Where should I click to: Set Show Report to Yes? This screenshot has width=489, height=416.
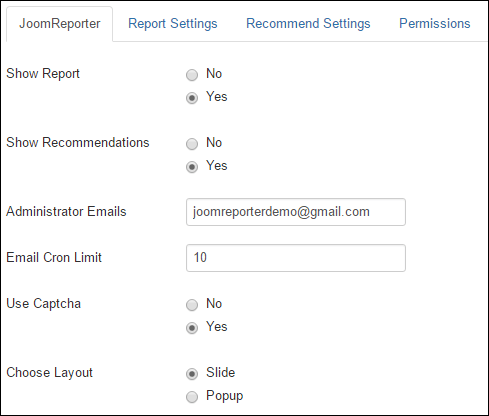(x=192, y=98)
